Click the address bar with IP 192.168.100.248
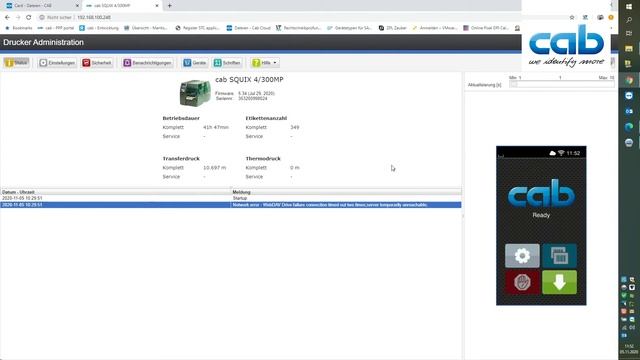Viewport: 640px width, 360px height. click(x=94, y=18)
